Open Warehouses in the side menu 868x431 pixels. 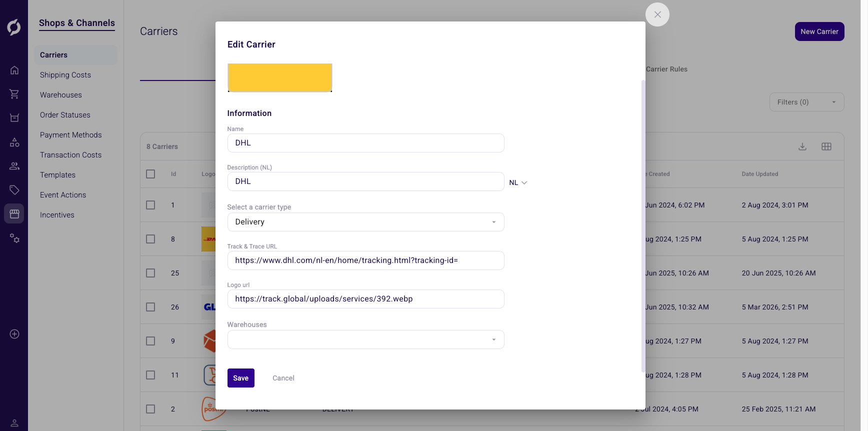[61, 95]
